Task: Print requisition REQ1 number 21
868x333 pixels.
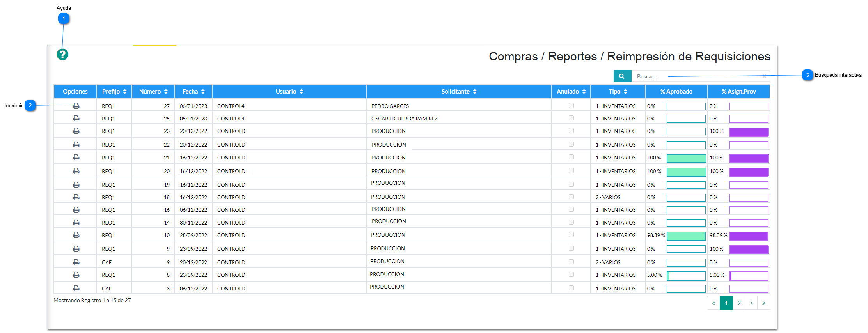Action: click(x=76, y=158)
